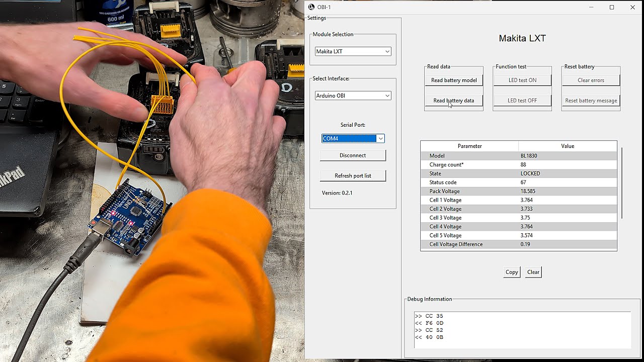Click the OBI-1 app icon in title bar
The width and height of the screenshot is (644, 362).
(x=311, y=7)
